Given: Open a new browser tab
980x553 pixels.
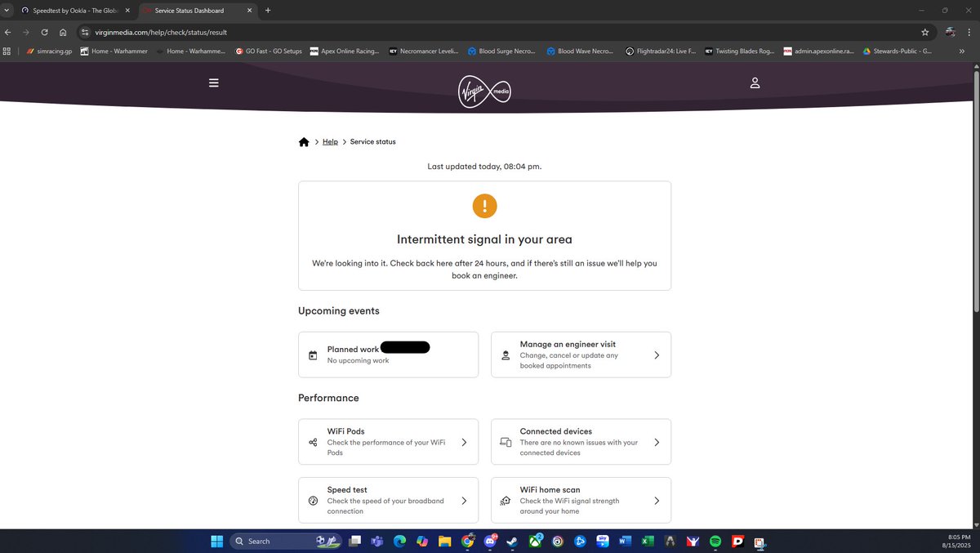Looking at the screenshot, I should pos(268,11).
